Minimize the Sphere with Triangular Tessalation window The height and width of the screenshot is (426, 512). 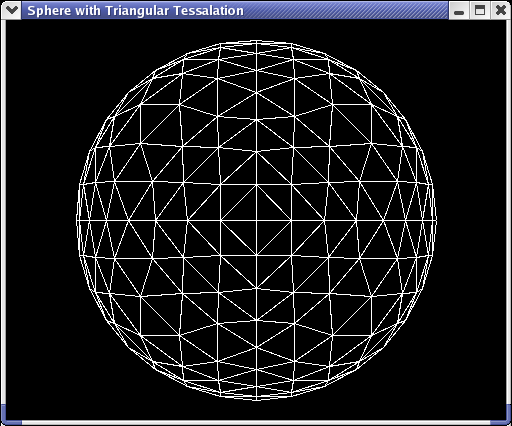[459, 10]
